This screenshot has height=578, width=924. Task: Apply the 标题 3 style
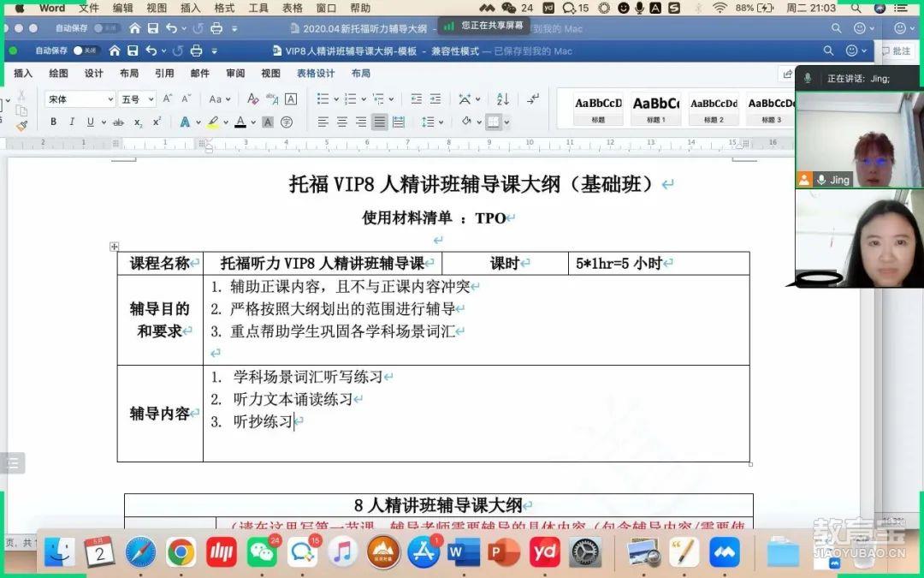(x=771, y=109)
